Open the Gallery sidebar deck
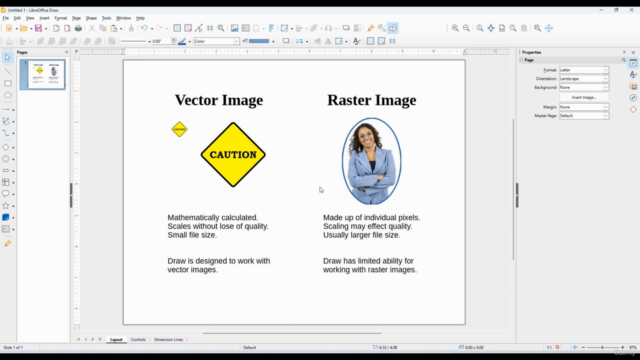640x360 pixels. click(x=633, y=87)
